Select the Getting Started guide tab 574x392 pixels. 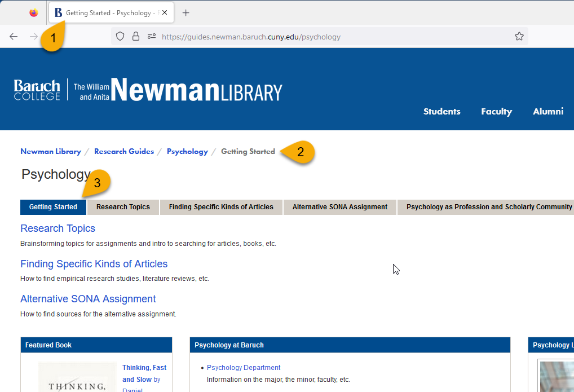[53, 207]
